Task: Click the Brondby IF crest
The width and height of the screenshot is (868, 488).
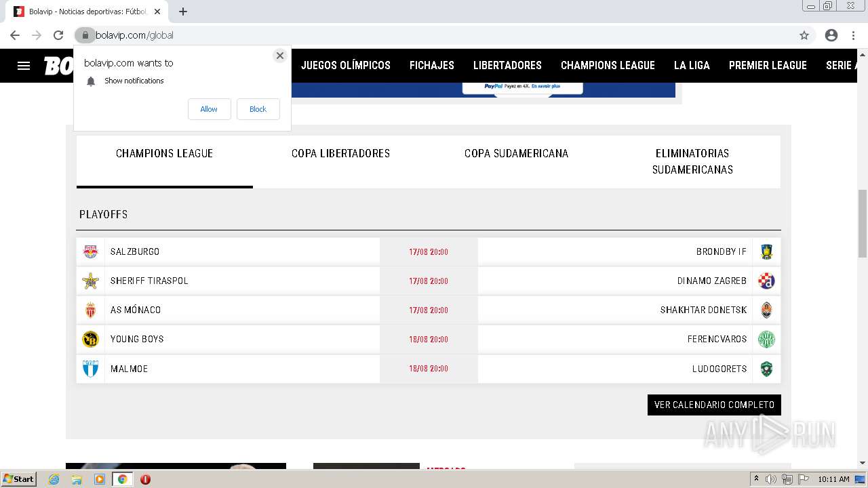Action: 766,251
